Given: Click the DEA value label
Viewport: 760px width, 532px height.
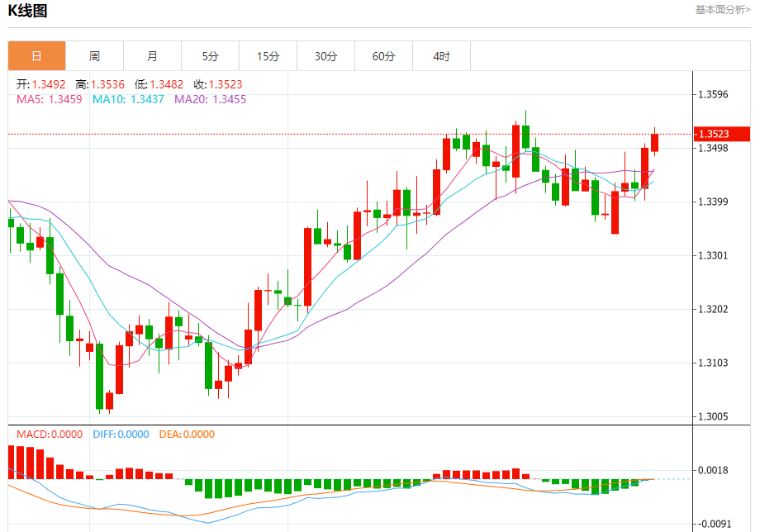Looking at the screenshot, I should point(186,434).
